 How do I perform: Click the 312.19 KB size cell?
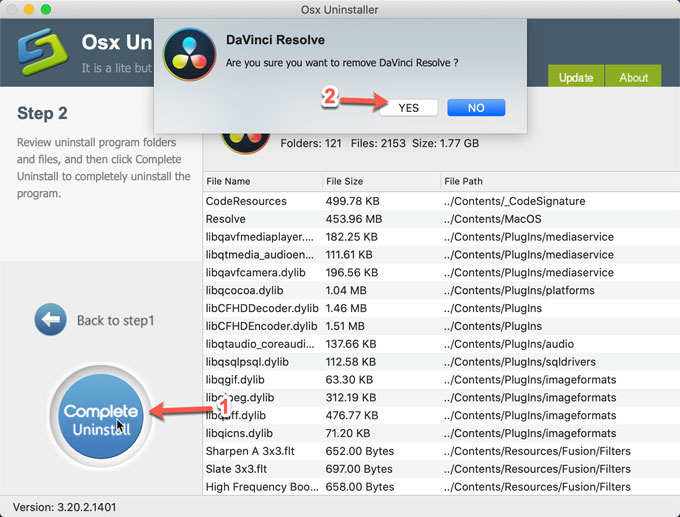tap(352, 397)
